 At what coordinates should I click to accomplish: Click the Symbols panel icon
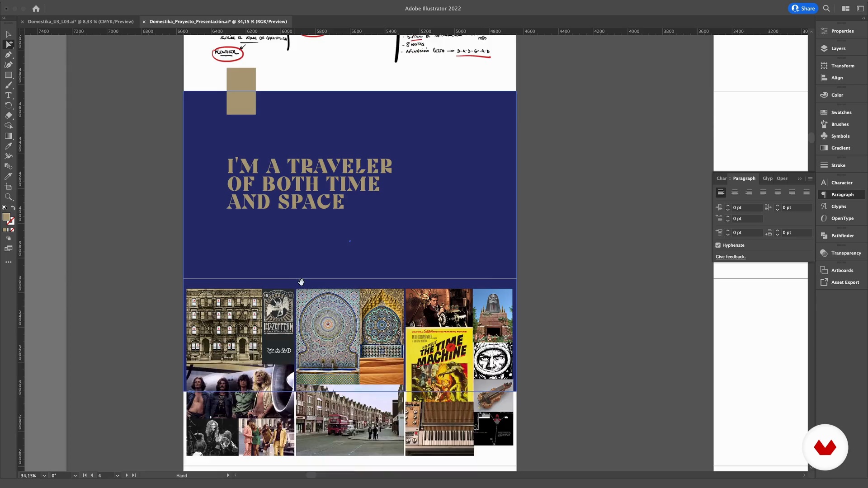[824, 136]
